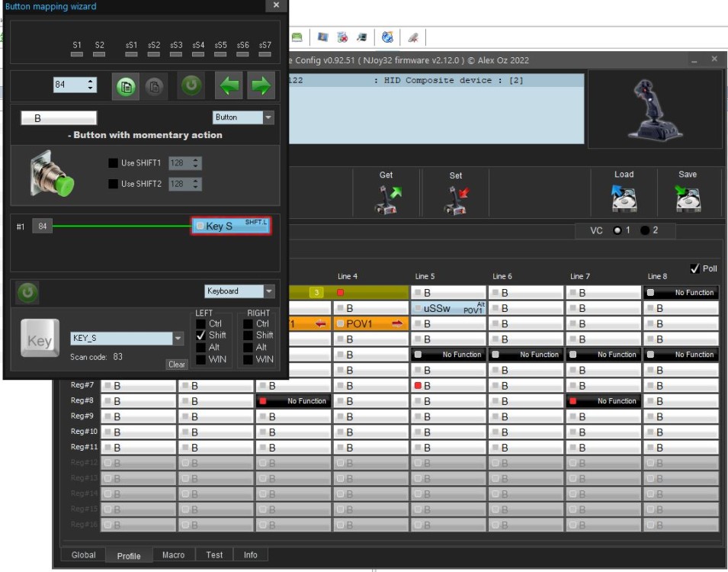Click the Clear button for key
Image resolution: width=728 pixels, height=572 pixels.
tap(177, 365)
